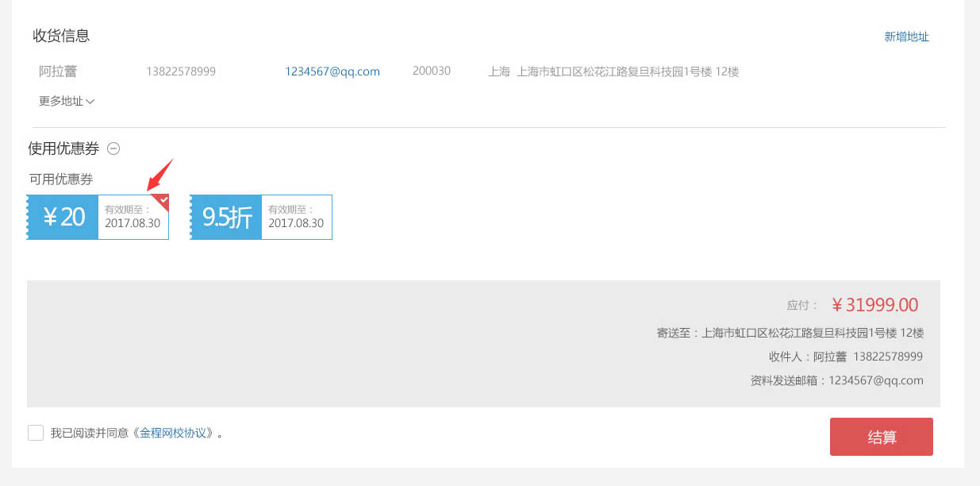
Task: Expand the 更多地址 address list
Action: pyautogui.click(x=67, y=101)
